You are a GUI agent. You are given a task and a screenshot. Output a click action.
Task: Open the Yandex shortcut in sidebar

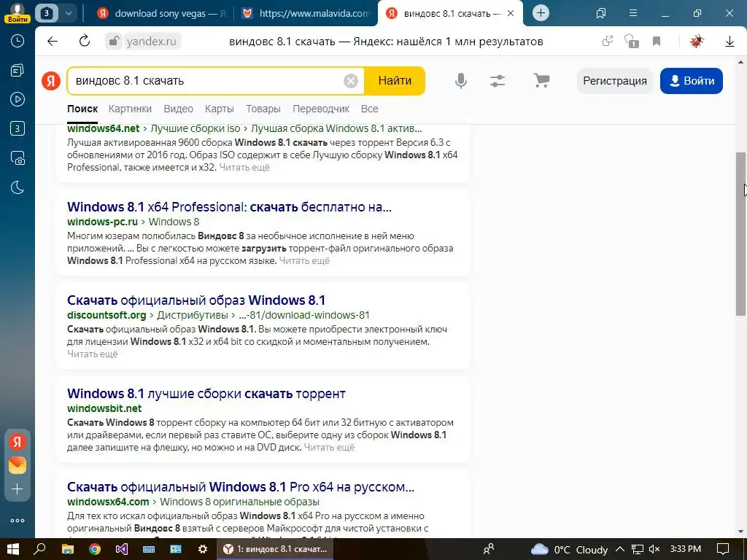(18, 442)
